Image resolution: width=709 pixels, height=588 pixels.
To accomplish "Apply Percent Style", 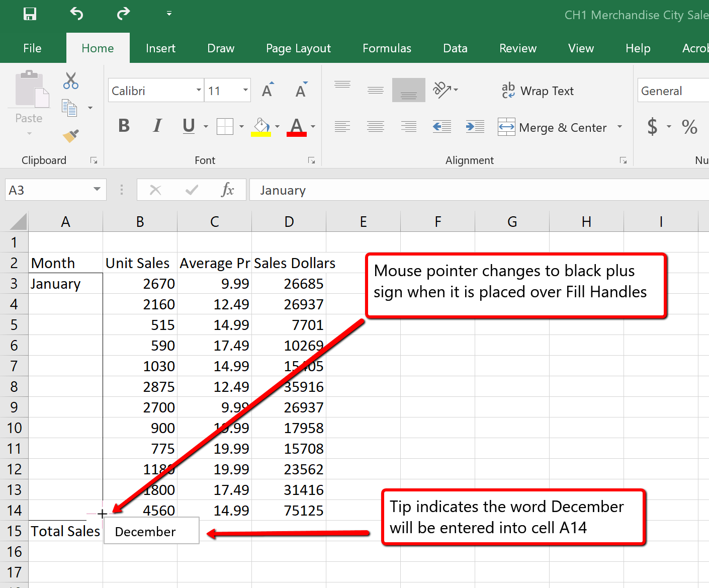I will 689,127.
